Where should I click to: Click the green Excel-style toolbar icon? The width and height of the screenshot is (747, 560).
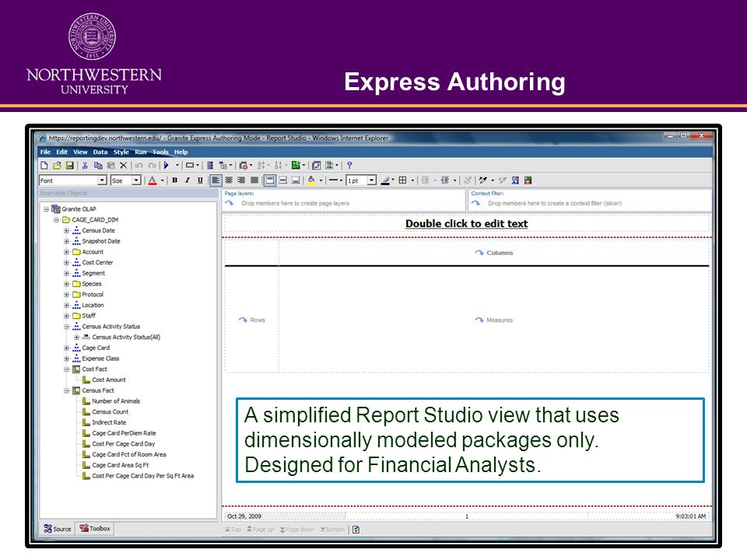(296, 165)
